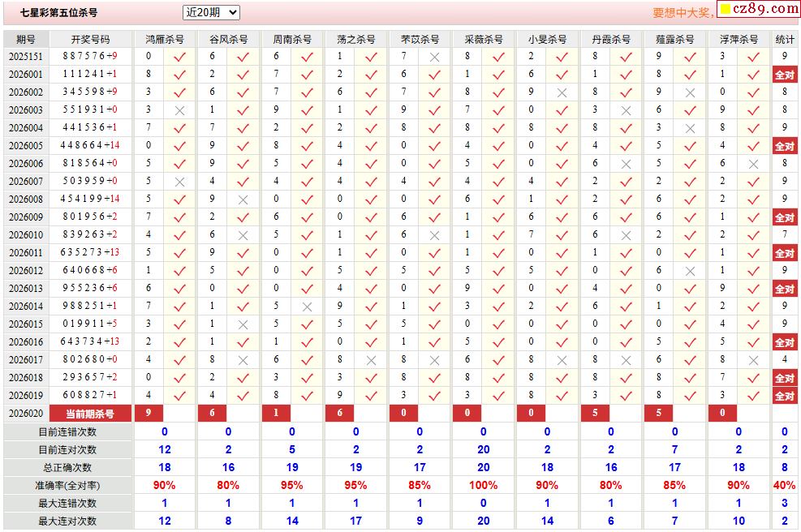Click the 最大连错次数 row label
The width and height of the screenshot is (801, 532).
tap(67, 504)
